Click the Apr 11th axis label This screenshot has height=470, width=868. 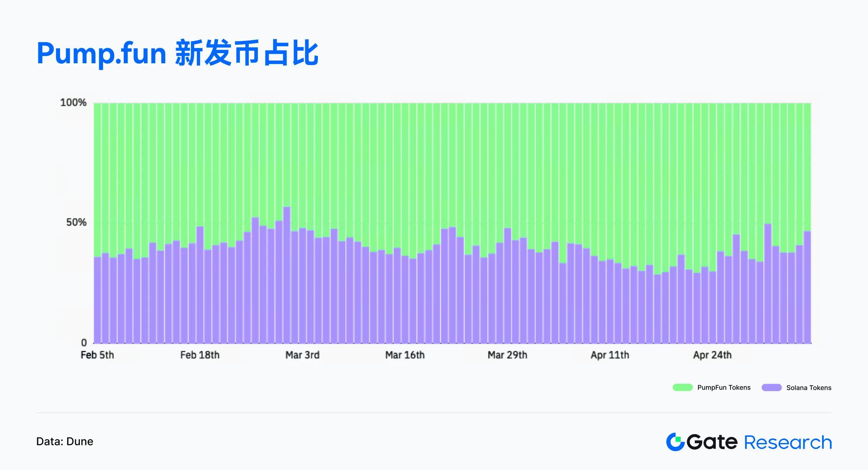[610, 355]
